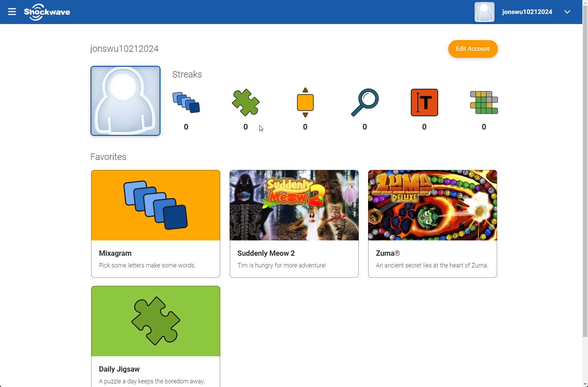Click the scrollbar down arrow
The height and width of the screenshot is (387, 588).
(585, 384)
